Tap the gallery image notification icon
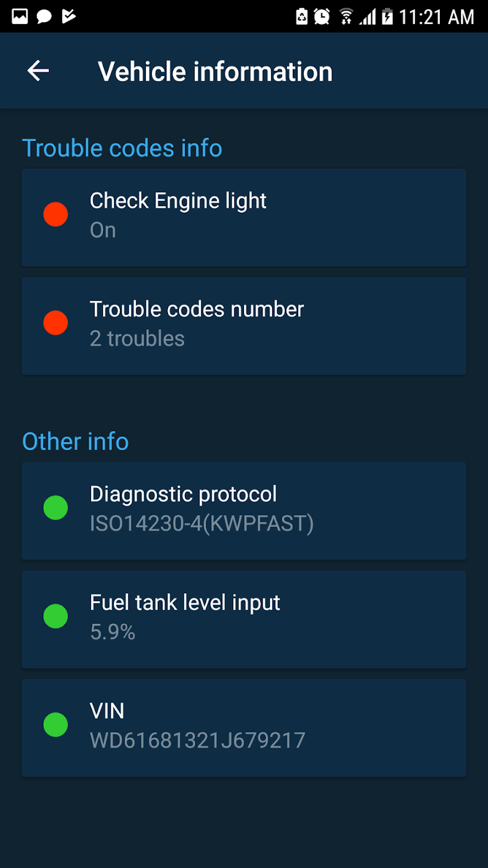The image size is (488, 868). pyautogui.click(x=20, y=16)
